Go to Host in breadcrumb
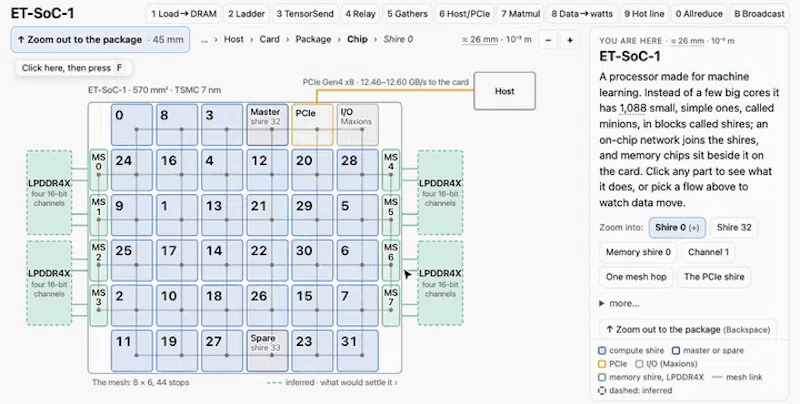Image resolution: width=800 pixels, height=404 pixels. click(234, 39)
